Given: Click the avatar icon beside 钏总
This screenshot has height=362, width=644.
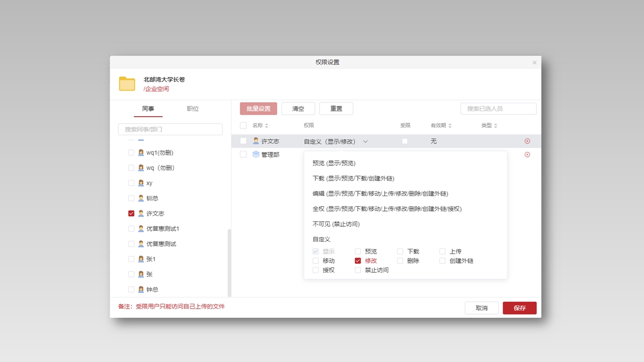Looking at the screenshot, I should 140,198.
